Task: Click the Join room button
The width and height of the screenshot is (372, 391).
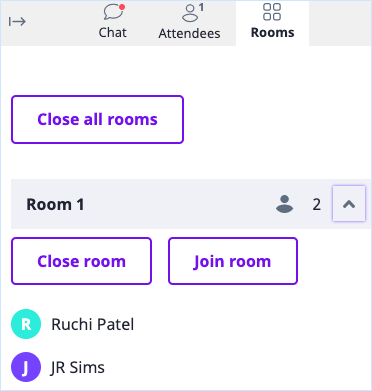Action: pos(233,261)
